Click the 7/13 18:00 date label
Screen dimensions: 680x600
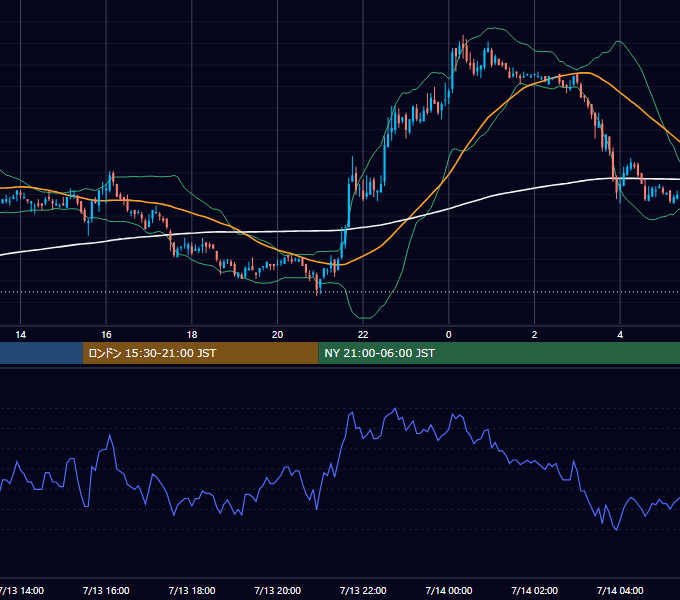(x=192, y=590)
